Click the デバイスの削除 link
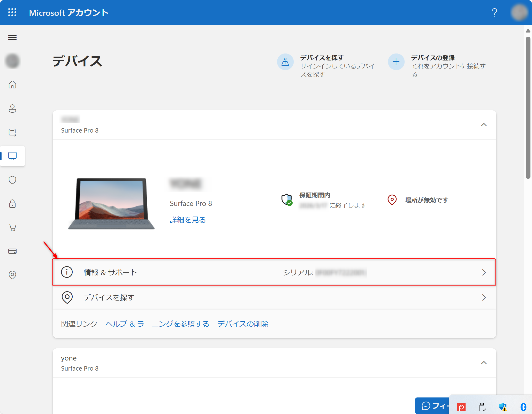This screenshot has height=414, width=532. point(242,324)
